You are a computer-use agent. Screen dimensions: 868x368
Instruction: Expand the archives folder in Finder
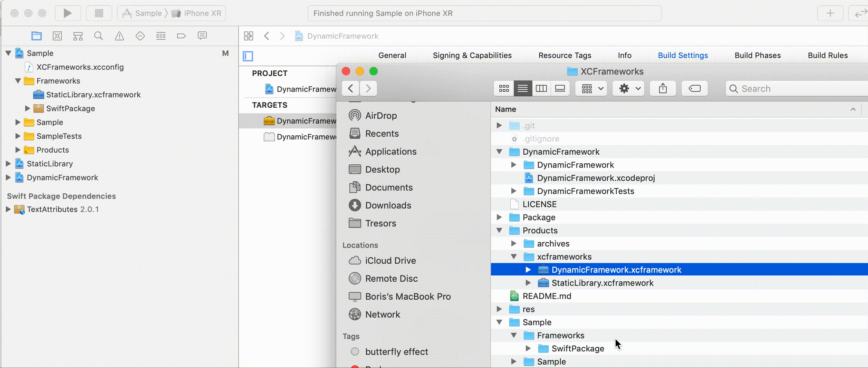[514, 243]
